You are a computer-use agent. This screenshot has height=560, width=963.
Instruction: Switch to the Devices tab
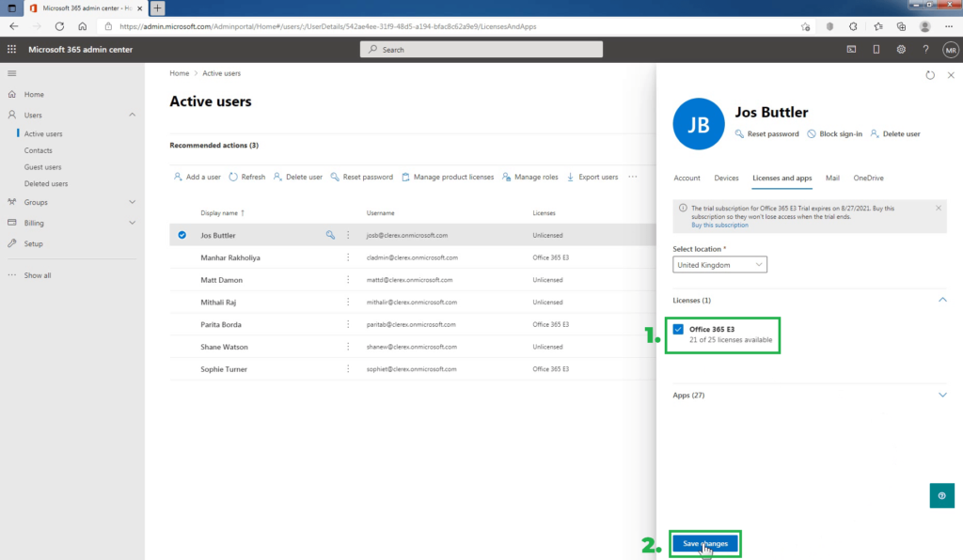726,178
